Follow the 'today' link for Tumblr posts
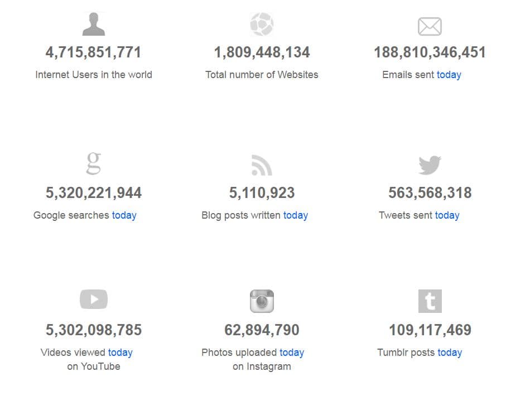506x420 pixels. [450, 353]
